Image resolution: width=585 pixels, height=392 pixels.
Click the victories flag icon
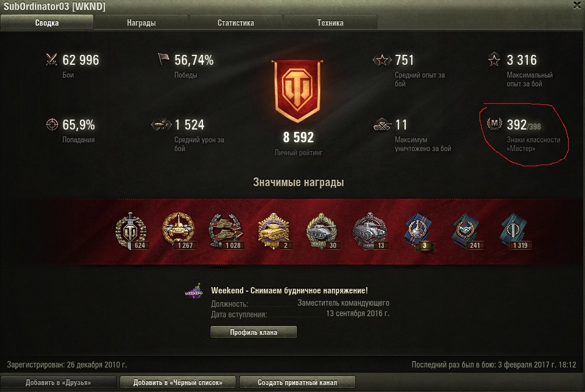[163, 60]
